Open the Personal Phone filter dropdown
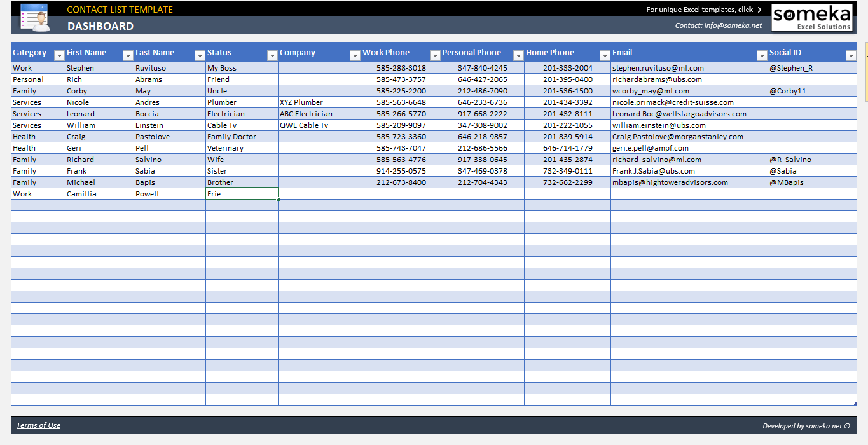Viewport: 868px width, 445px height. [x=518, y=55]
